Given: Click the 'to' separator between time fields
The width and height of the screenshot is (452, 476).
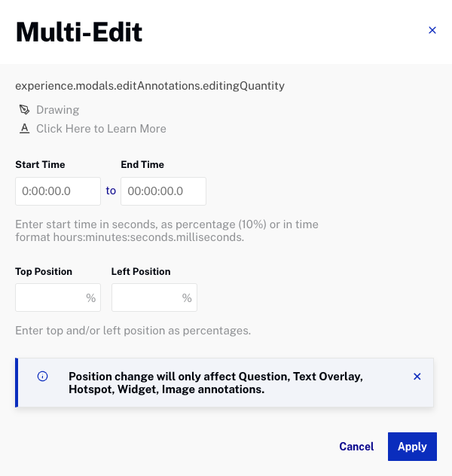Looking at the screenshot, I should click(111, 191).
